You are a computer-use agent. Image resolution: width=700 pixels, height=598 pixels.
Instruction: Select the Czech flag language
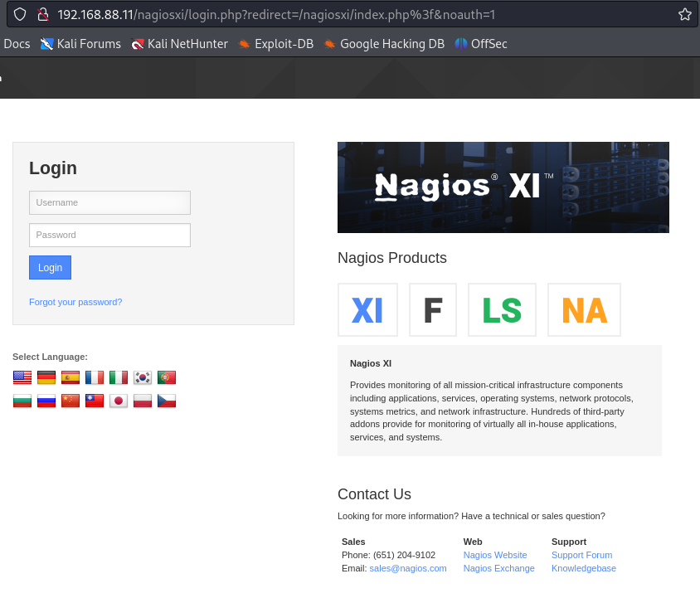(x=167, y=401)
